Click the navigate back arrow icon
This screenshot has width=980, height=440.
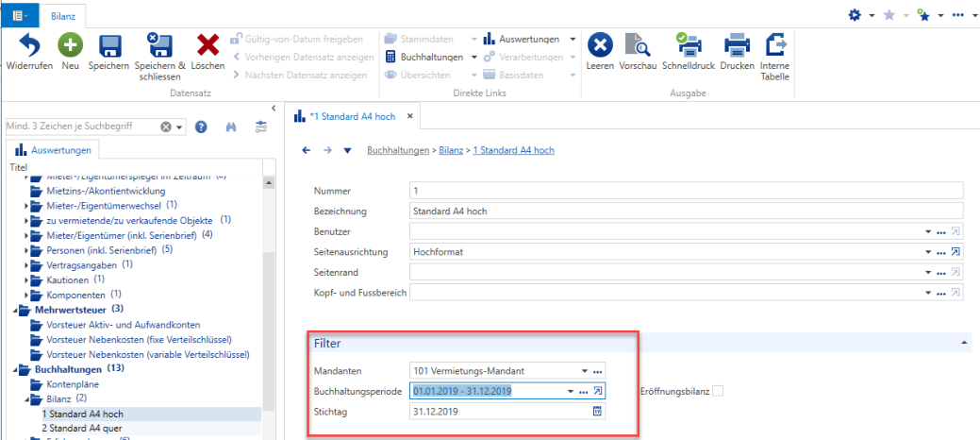pyautogui.click(x=307, y=150)
